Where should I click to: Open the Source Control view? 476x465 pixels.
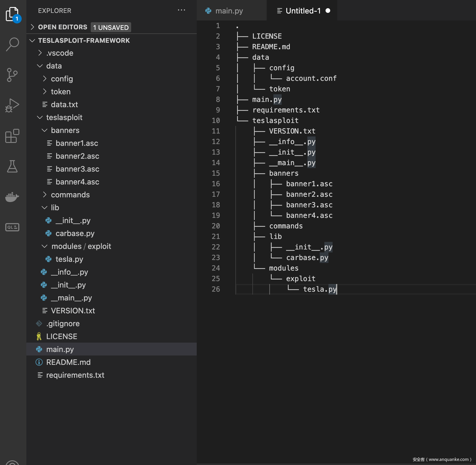(12, 75)
